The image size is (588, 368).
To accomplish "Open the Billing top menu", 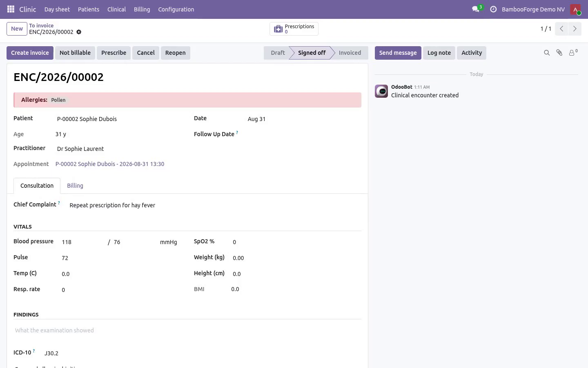I will pos(142,9).
